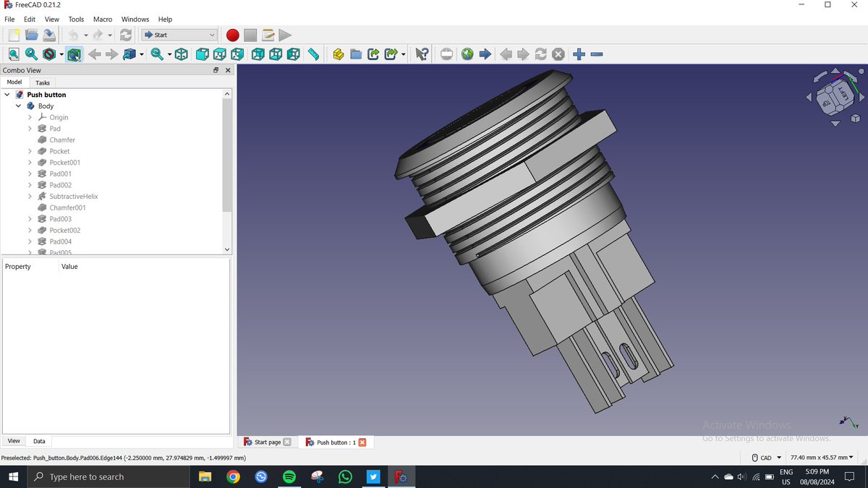Select Pad002 in model tree
Viewport: 868px width, 488px height.
(60, 185)
